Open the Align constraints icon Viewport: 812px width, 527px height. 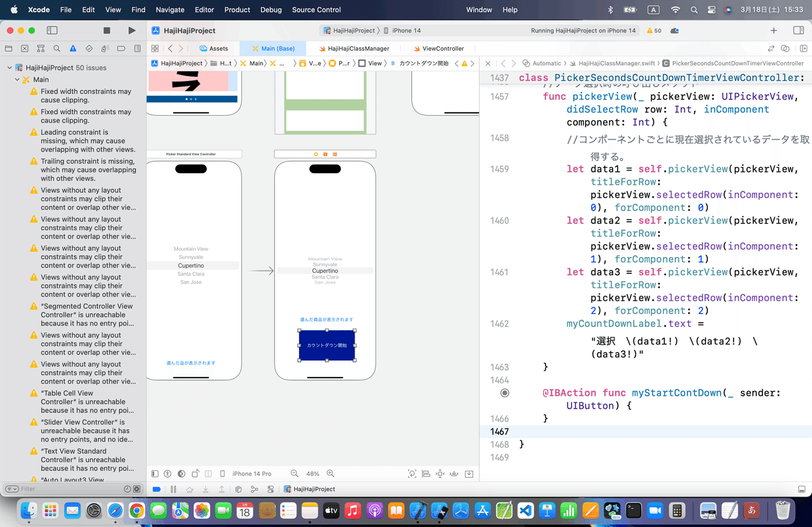pos(427,474)
